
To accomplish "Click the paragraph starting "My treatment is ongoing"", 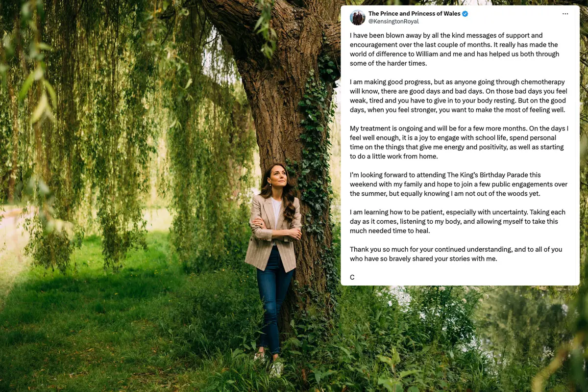I will point(459,143).
